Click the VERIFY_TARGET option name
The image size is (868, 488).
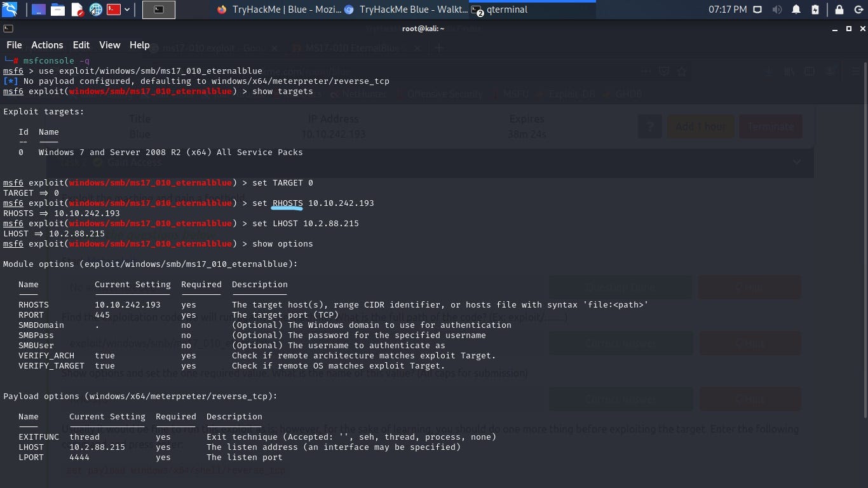(x=51, y=366)
